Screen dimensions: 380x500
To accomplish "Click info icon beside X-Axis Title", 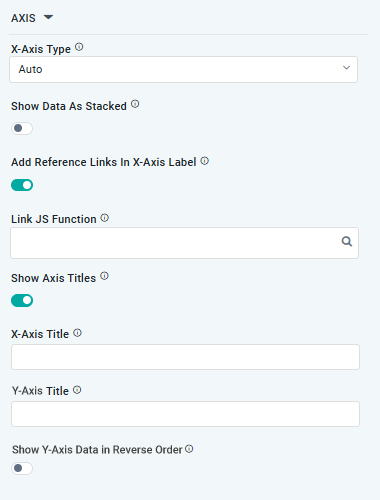I will point(77,333).
